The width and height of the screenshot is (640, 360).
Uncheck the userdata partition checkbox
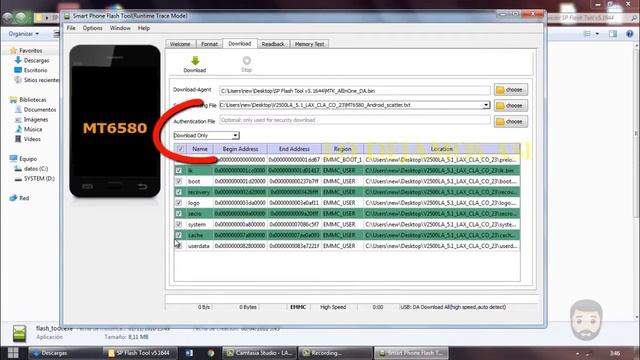pos(179,246)
